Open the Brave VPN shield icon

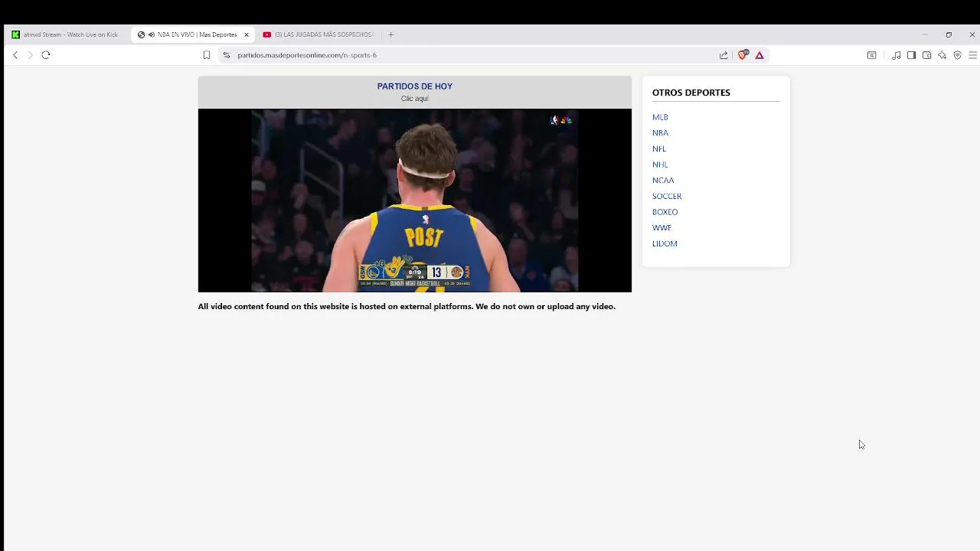[x=957, y=55]
